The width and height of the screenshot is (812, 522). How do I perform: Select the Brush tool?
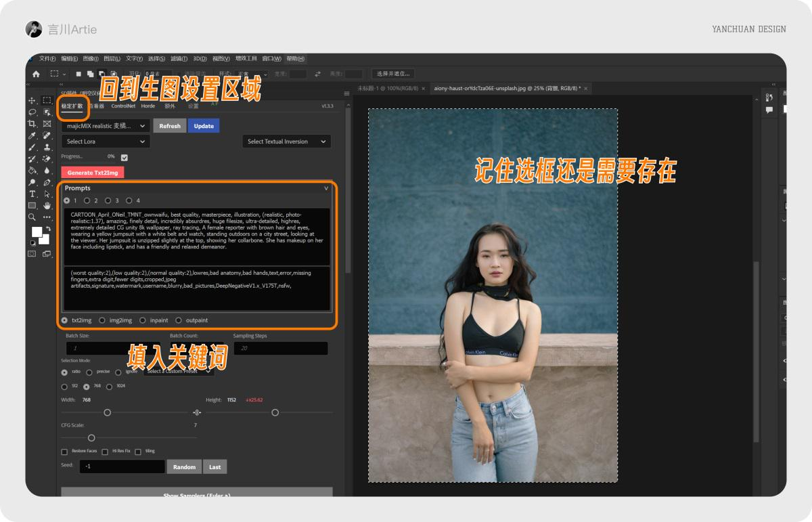[31, 147]
